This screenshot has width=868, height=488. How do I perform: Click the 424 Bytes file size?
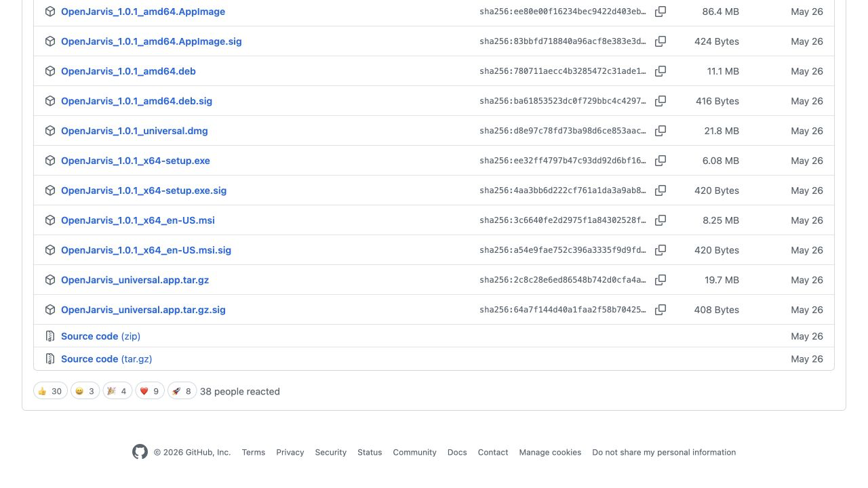coord(717,41)
